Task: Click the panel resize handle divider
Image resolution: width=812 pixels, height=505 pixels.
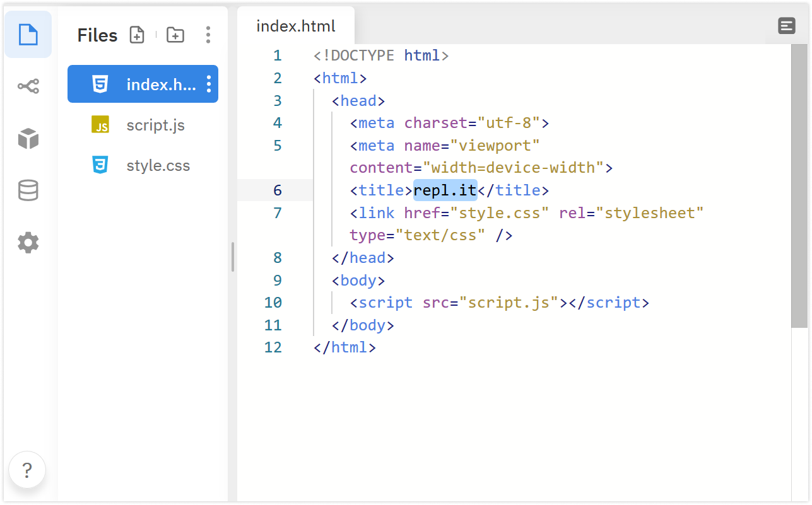Action: click(x=233, y=257)
